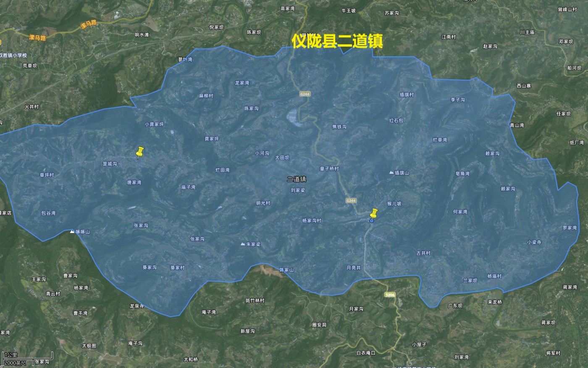588x368 pixels.
Task: Click the 罗家湾 place label
Action: (570, 228)
